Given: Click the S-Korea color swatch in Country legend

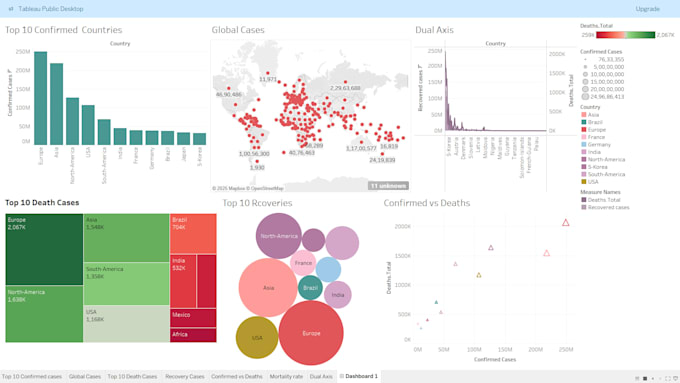Looking at the screenshot, I should pyautogui.click(x=584, y=167).
